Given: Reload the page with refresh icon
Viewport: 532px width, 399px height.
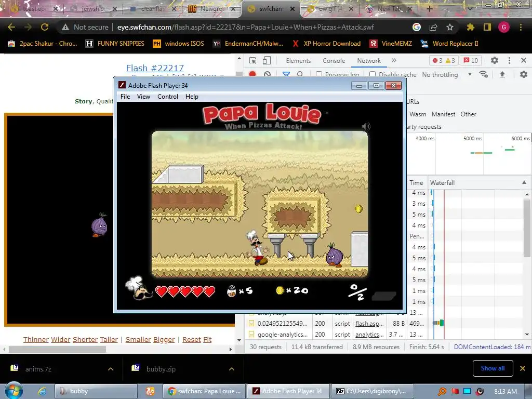Looking at the screenshot, I should pos(45,27).
